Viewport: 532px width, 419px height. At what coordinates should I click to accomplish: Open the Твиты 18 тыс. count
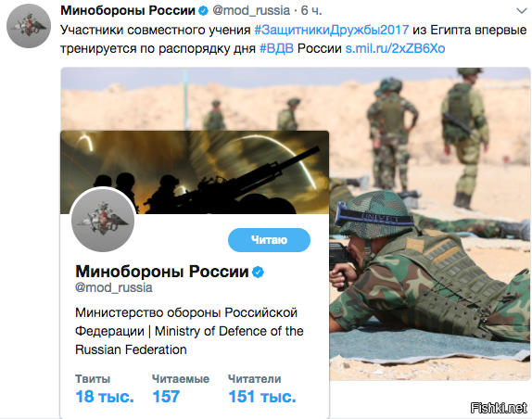pos(105,388)
